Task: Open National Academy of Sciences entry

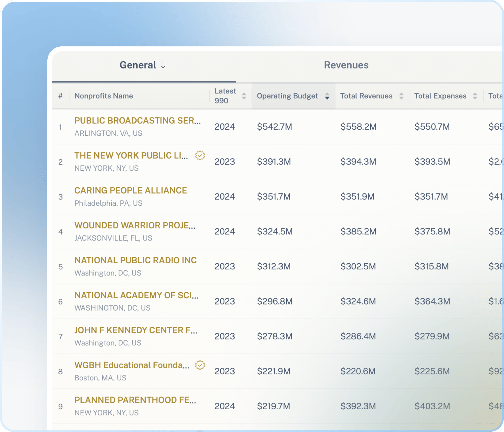Action: (136, 295)
